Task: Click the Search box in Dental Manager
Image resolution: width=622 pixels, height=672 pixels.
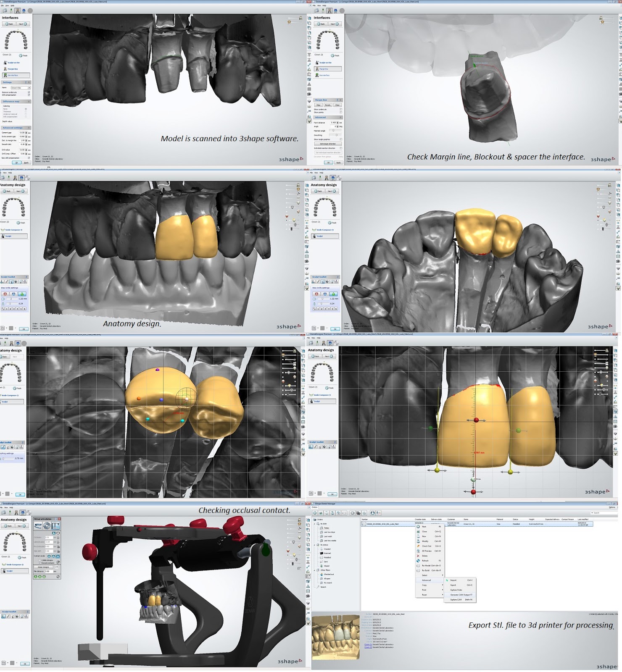Action: click(x=604, y=513)
